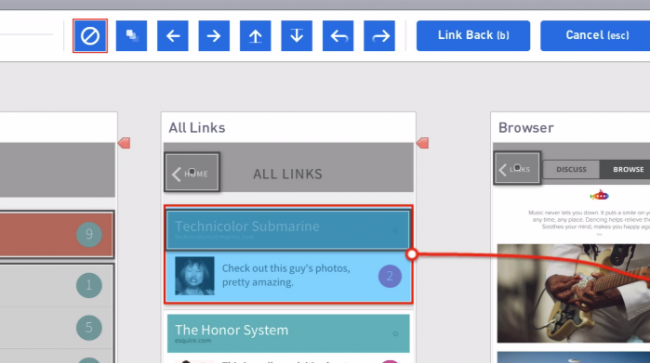Click the LINKS back button in Browser screen
This screenshot has height=363, width=650.
click(517, 168)
